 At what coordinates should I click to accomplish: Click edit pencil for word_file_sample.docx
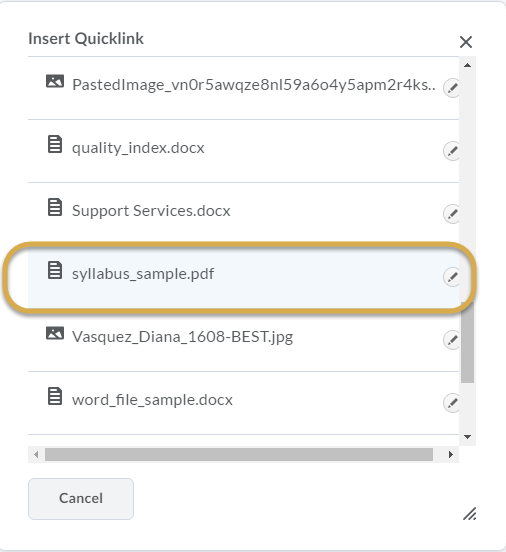click(451, 403)
